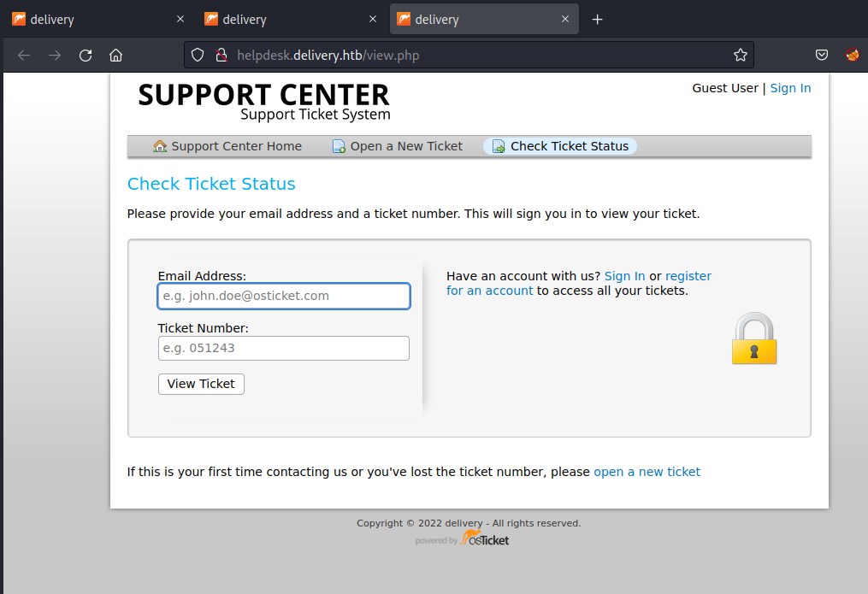Click the shield tracking protection icon

(x=198, y=56)
